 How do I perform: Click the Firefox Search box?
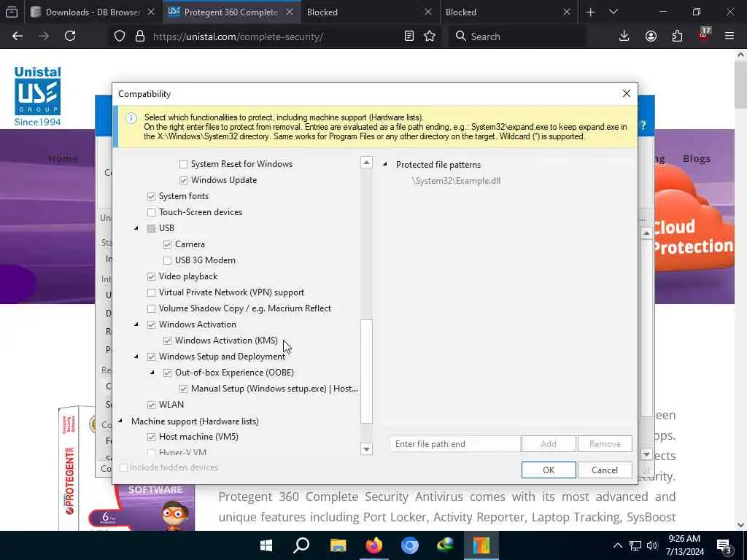517,36
